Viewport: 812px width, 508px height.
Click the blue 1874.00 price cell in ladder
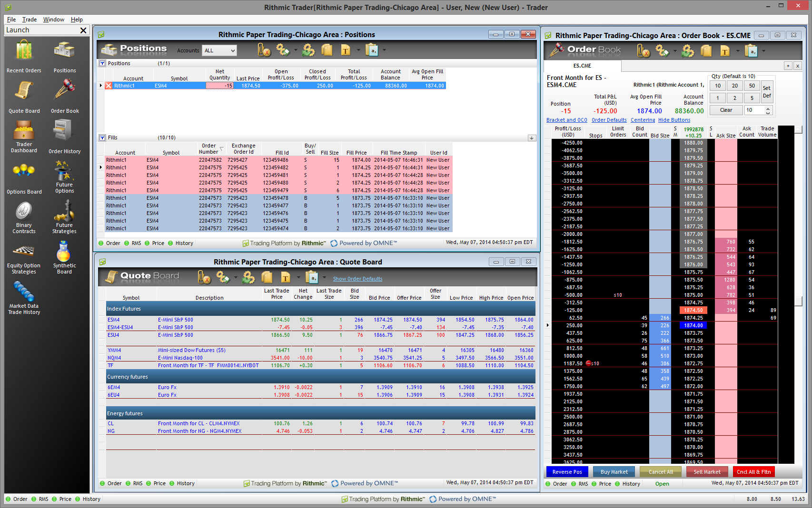pos(693,325)
